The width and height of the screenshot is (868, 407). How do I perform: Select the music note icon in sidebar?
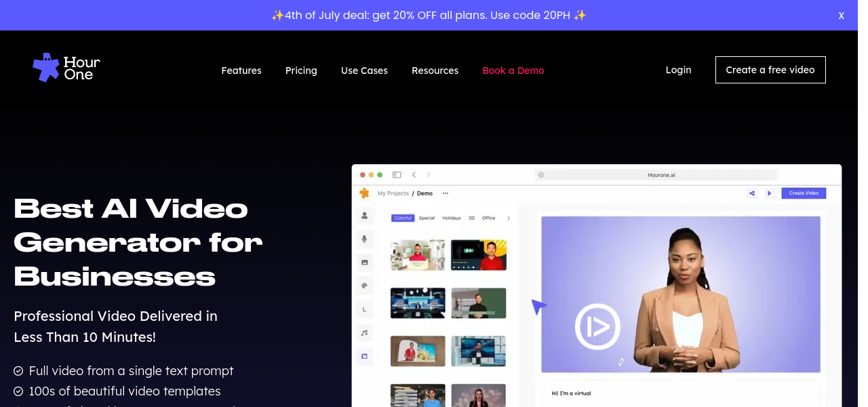365,332
